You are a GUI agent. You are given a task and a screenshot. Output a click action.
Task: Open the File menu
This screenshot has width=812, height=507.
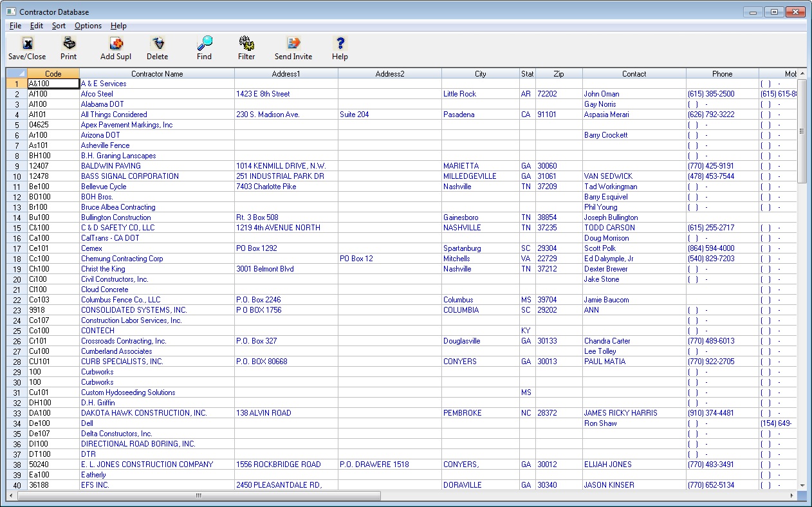(x=15, y=26)
